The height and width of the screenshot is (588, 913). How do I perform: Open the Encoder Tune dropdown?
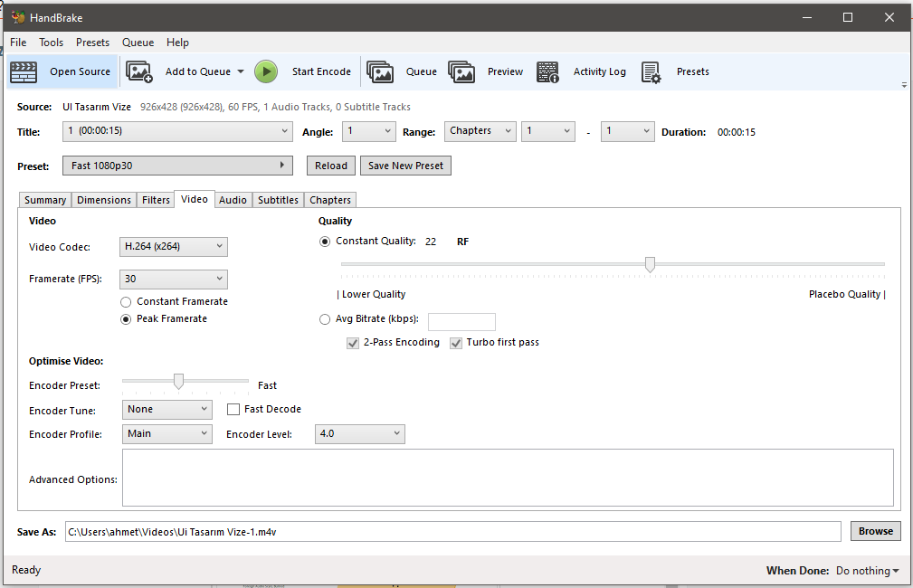tap(167, 410)
